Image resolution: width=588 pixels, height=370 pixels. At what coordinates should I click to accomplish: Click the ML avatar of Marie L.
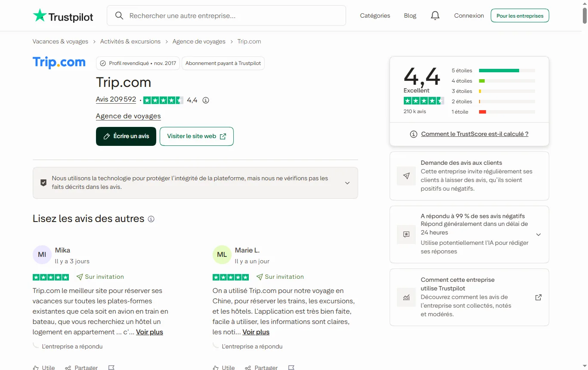(222, 255)
